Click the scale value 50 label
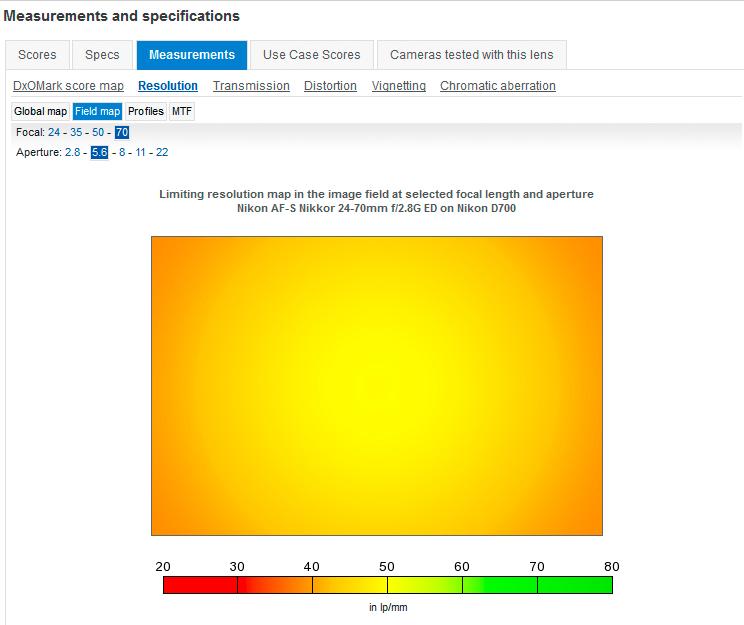 [x=387, y=567]
